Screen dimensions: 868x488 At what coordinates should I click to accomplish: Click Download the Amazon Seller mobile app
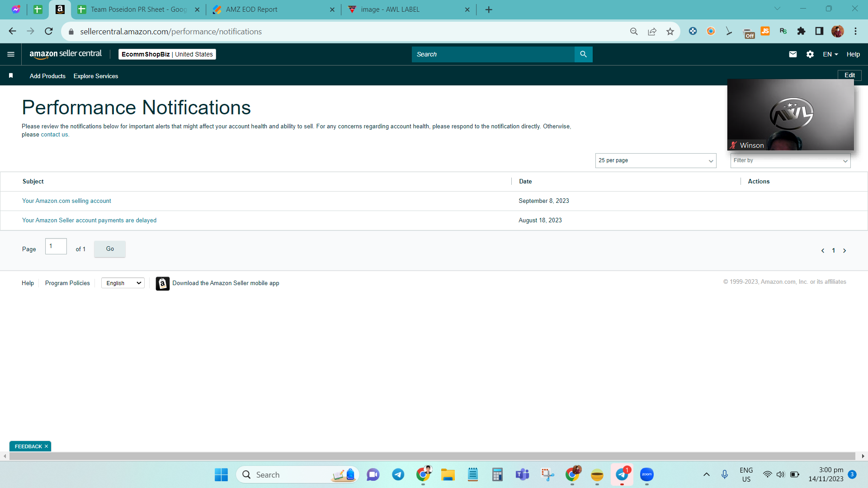226,283
